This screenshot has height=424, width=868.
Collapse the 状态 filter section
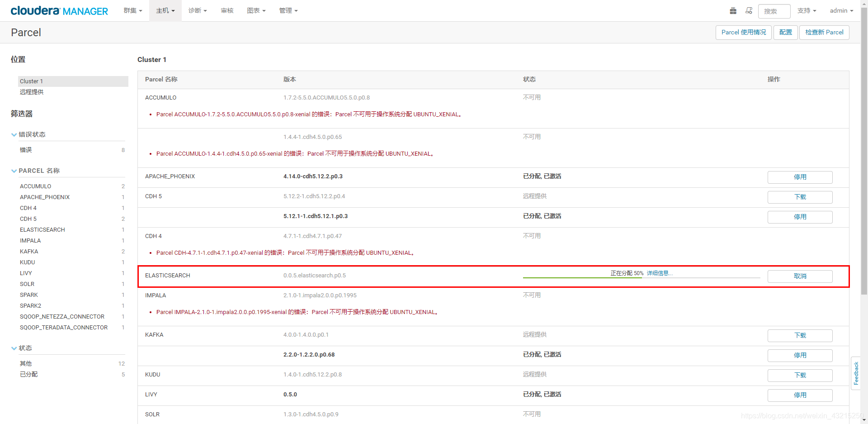pos(22,348)
